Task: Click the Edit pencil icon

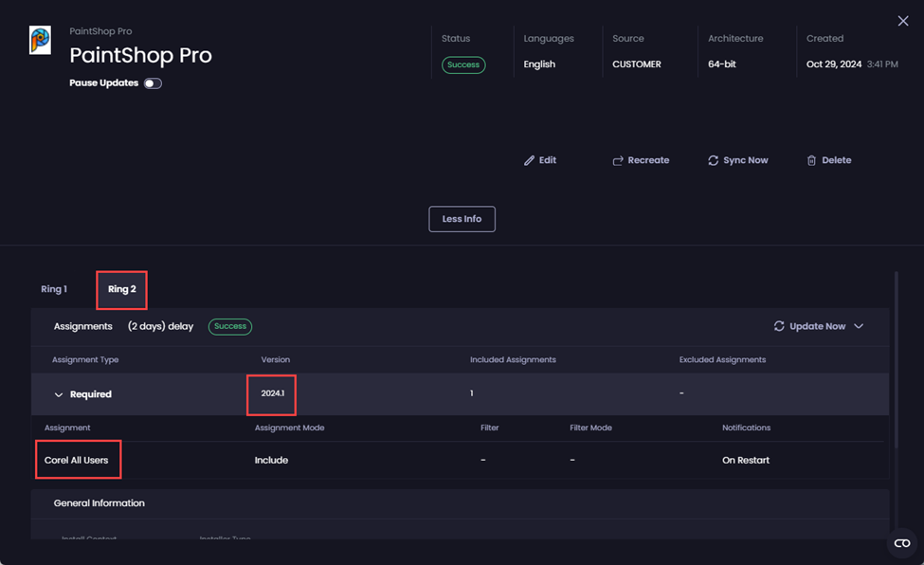Action: [529, 161]
